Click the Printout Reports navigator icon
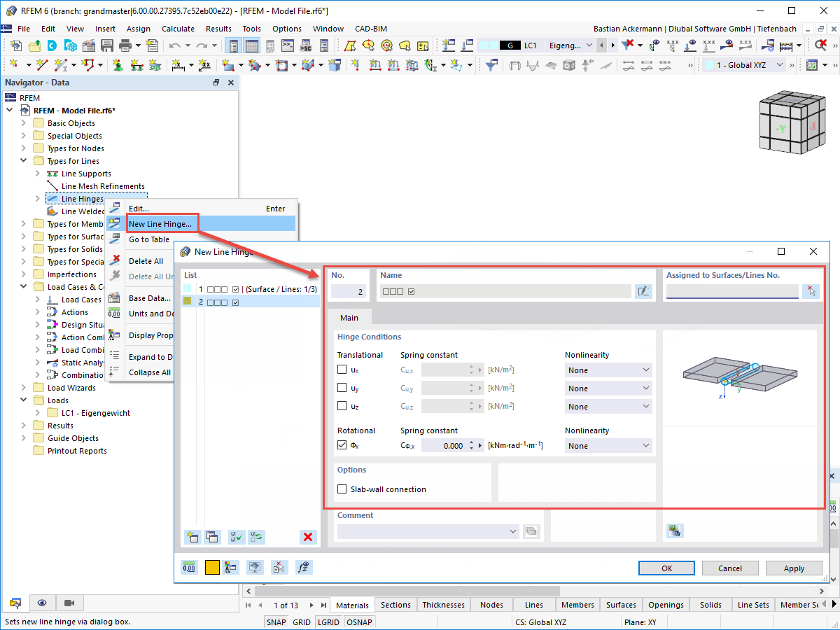The image size is (840, 630). (38, 450)
